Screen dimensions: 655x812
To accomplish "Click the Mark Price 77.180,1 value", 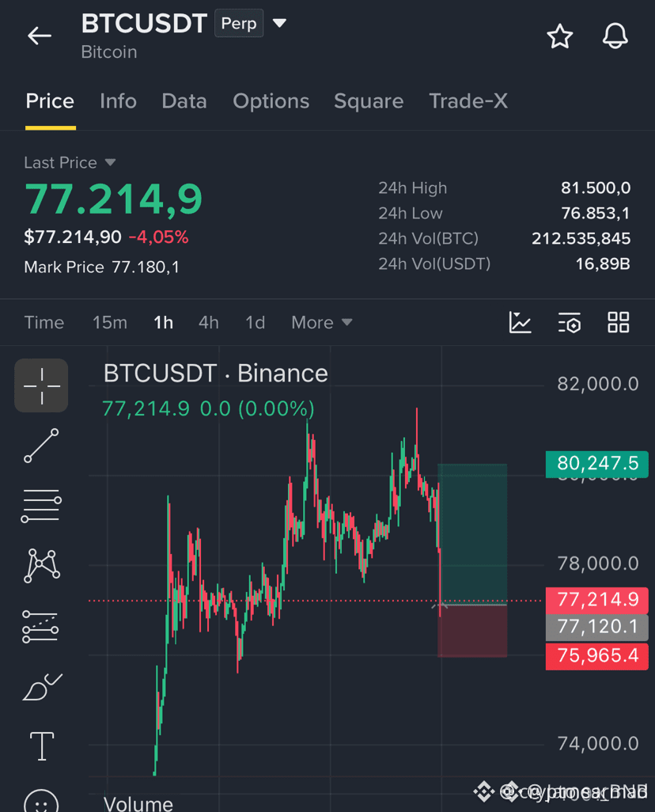I will 146,268.
